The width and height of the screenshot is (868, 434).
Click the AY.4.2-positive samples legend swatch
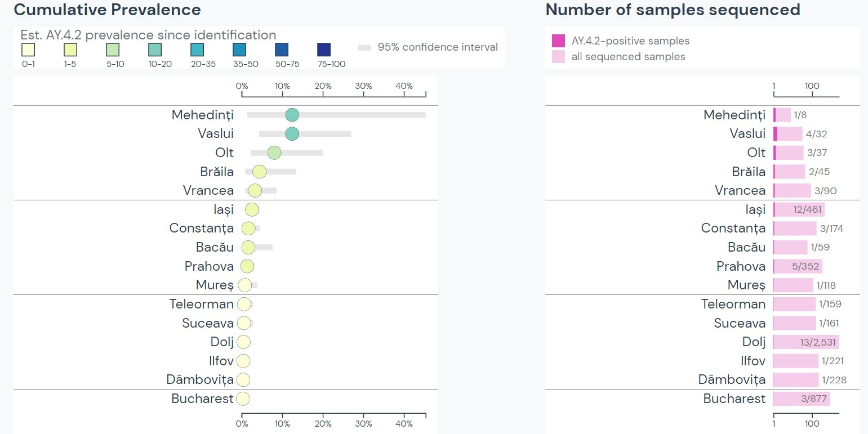pos(558,41)
